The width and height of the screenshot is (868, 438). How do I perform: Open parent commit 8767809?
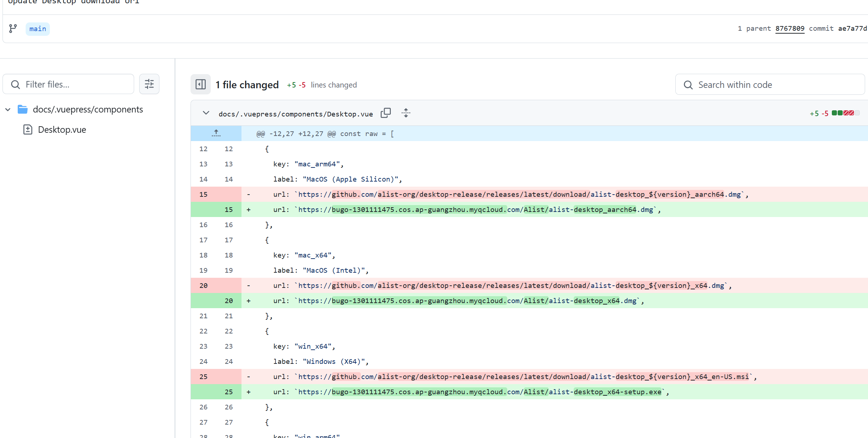tap(790, 29)
